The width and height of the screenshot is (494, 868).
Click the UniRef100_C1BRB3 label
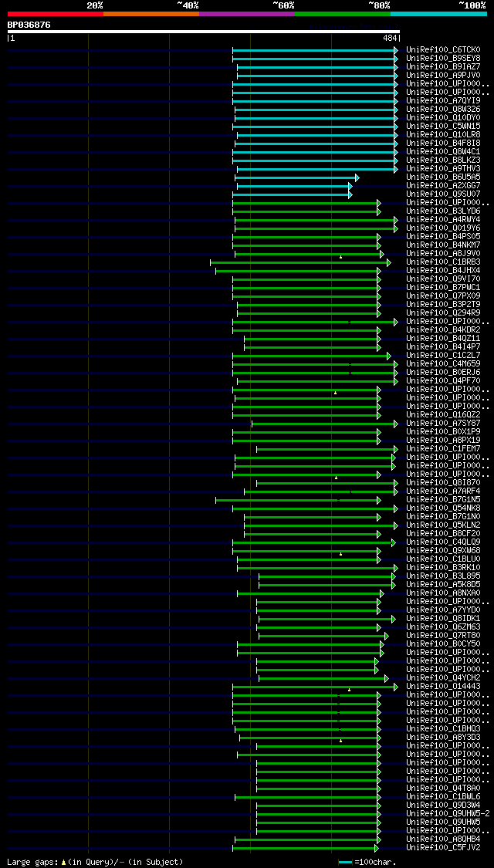click(443, 262)
